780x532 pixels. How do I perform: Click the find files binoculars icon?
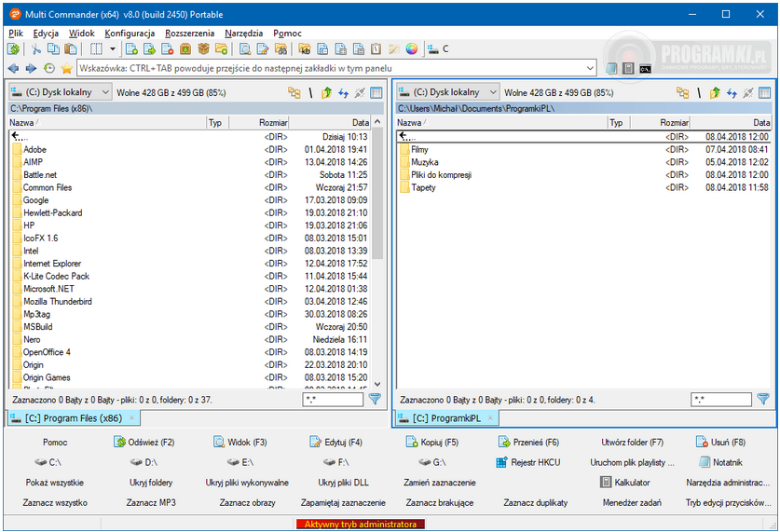[281, 48]
